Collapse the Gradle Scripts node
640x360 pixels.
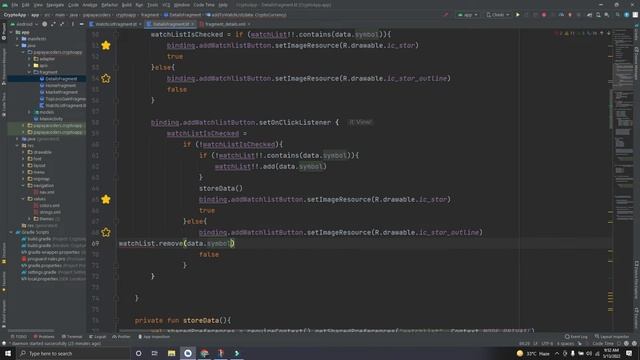point(11,232)
